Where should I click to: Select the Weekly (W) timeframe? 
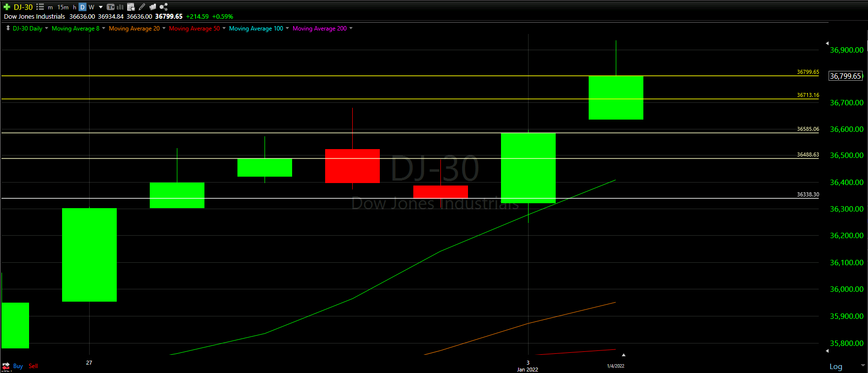click(91, 7)
